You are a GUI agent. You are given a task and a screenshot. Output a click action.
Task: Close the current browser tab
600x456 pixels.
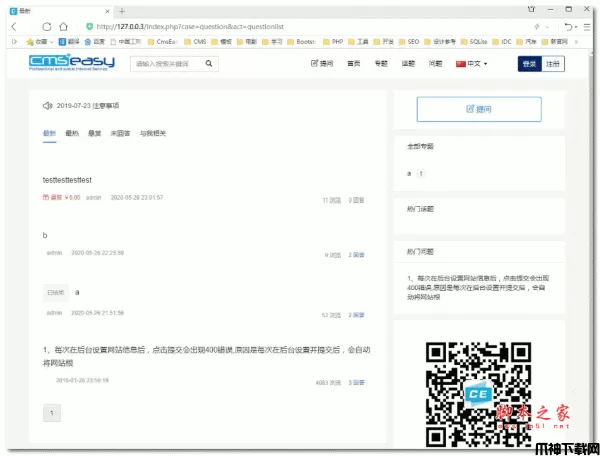(x=107, y=11)
